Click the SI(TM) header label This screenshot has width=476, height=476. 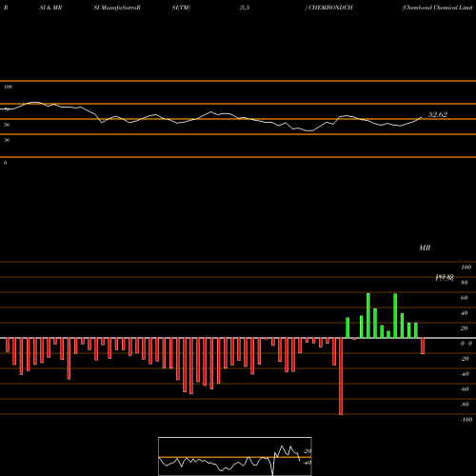[181, 8]
